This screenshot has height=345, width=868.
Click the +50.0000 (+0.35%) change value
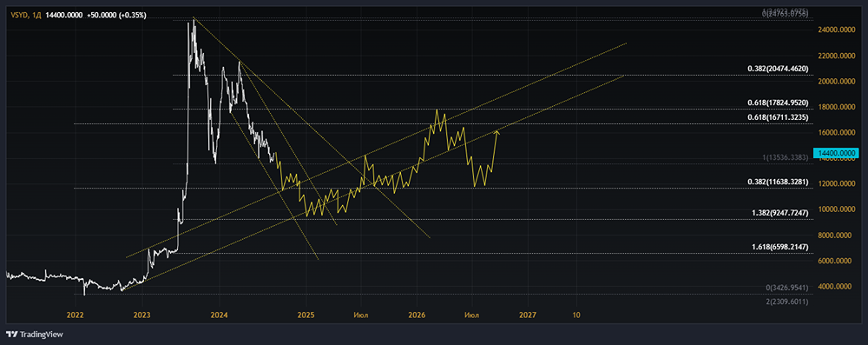[x=116, y=16]
